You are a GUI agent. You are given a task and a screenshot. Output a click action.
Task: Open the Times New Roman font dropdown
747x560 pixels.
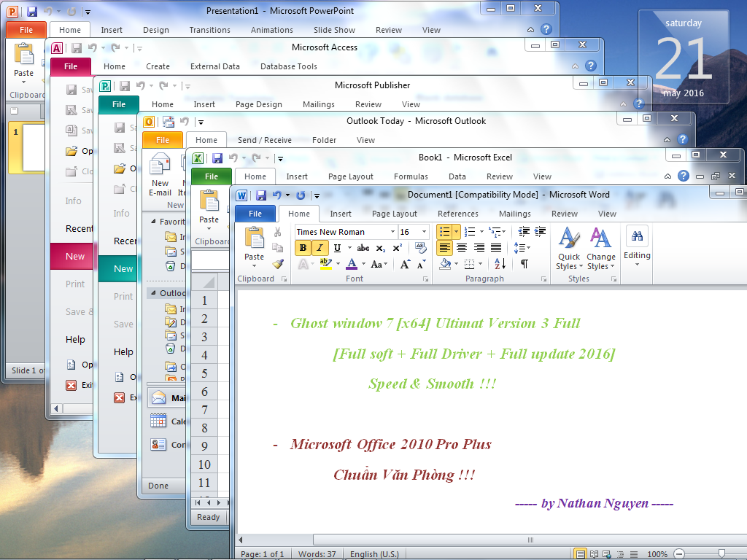pyautogui.click(x=392, y=232)
